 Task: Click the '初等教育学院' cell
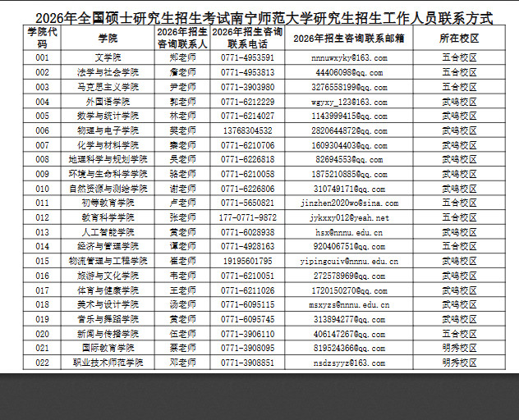pos(108,203)
